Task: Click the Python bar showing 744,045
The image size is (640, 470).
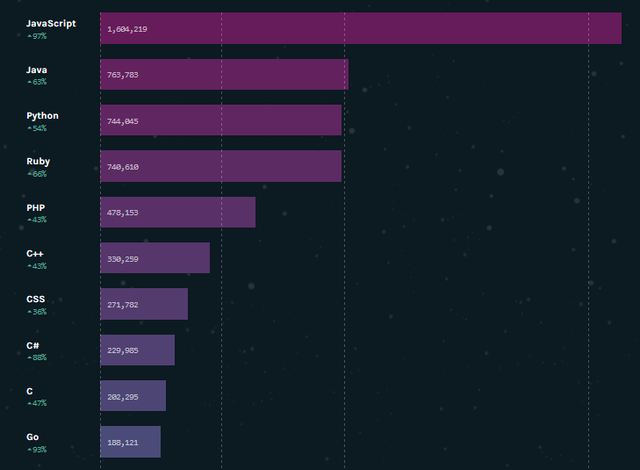Action: tap(221, 120)
